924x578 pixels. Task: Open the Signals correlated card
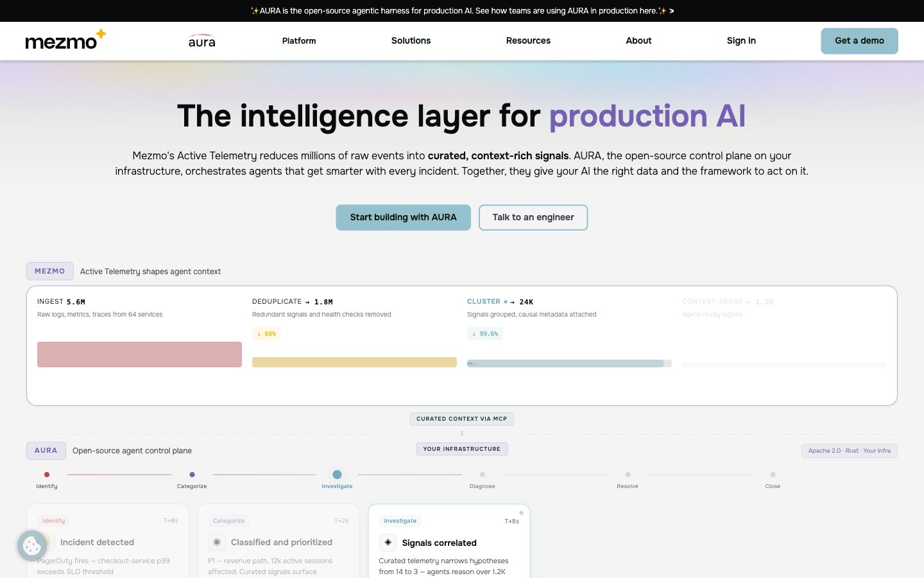(449, 541)
